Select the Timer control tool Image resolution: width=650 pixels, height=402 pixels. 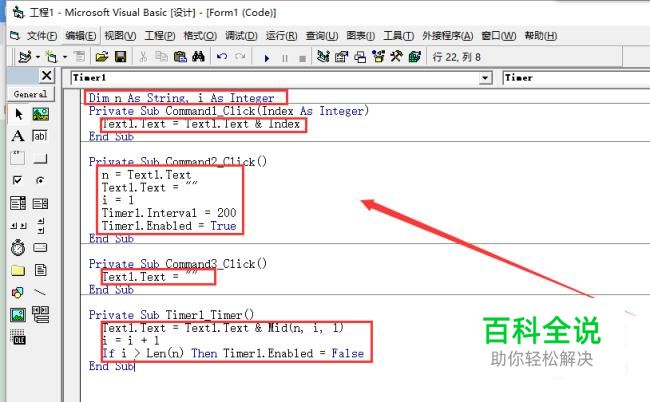click(18, 247)
